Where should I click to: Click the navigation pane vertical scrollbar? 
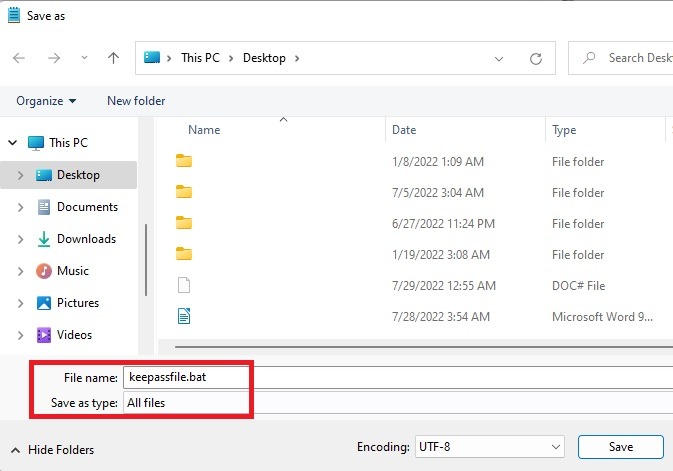[x=146, y=260]
